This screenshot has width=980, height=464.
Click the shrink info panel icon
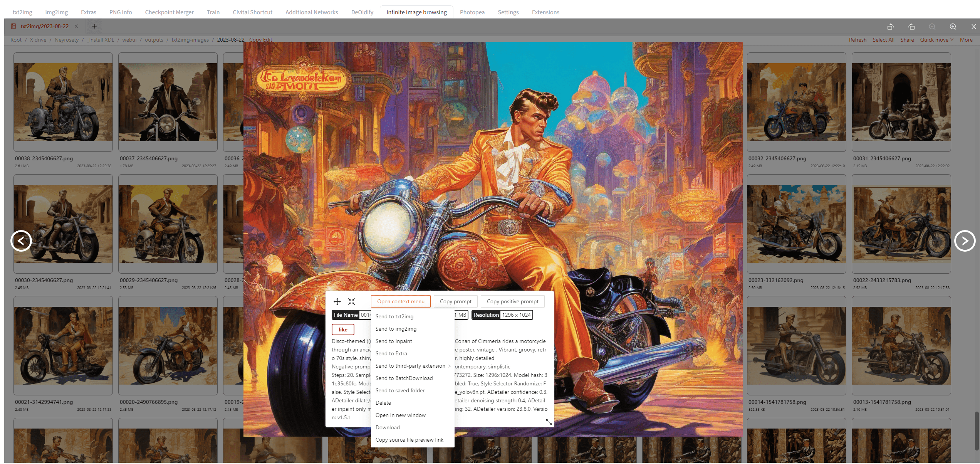tap(351, 301)
